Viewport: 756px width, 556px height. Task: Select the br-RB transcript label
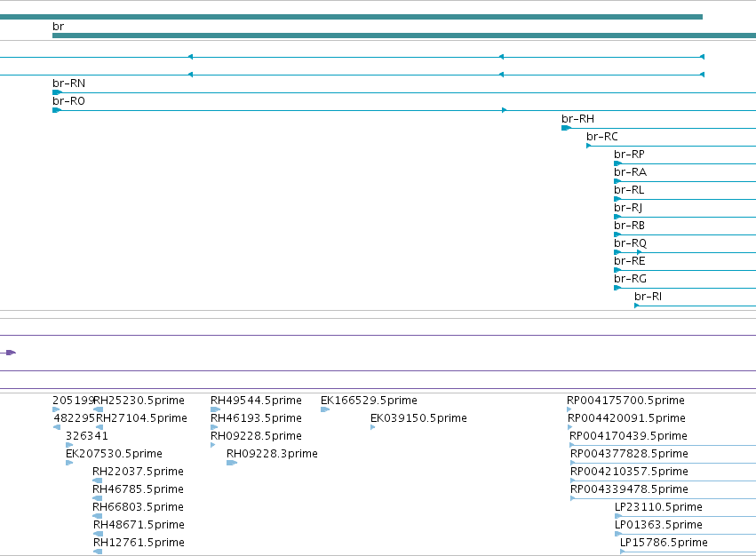coord(629,226)
